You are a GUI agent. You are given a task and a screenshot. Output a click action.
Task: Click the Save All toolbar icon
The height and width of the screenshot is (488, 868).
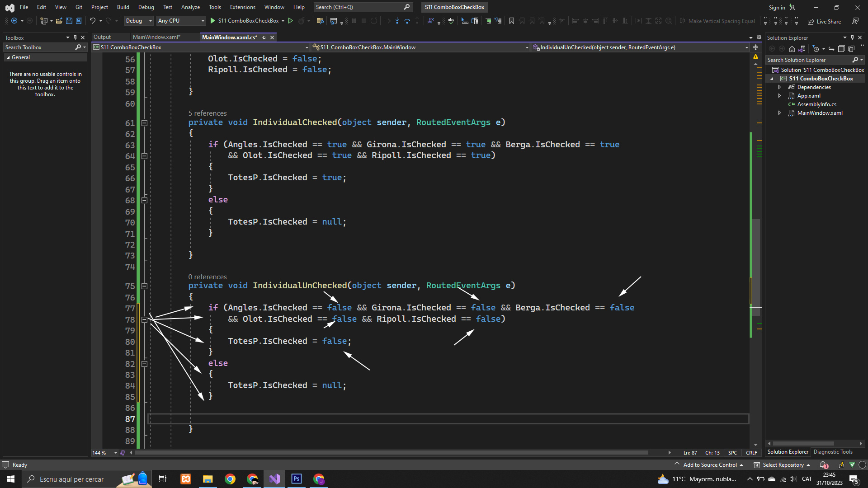[x=79, y=21]
